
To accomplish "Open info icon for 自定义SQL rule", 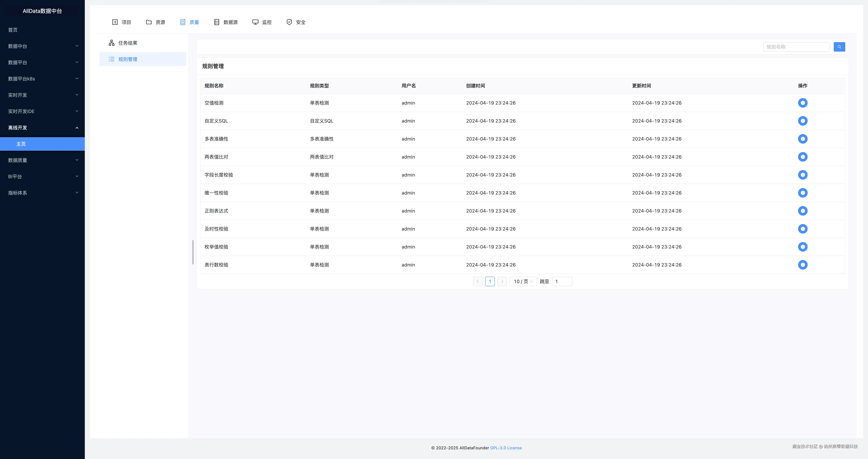I will 802,121.
